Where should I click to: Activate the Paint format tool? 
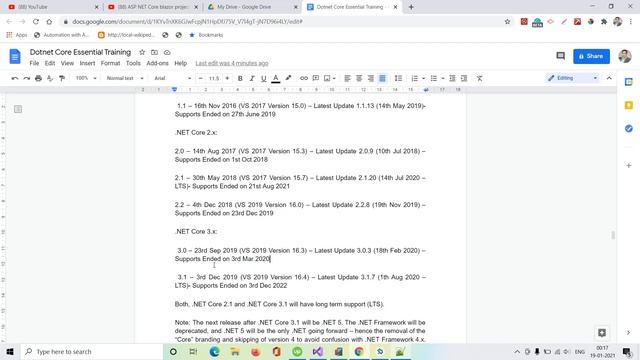point(62,78)
